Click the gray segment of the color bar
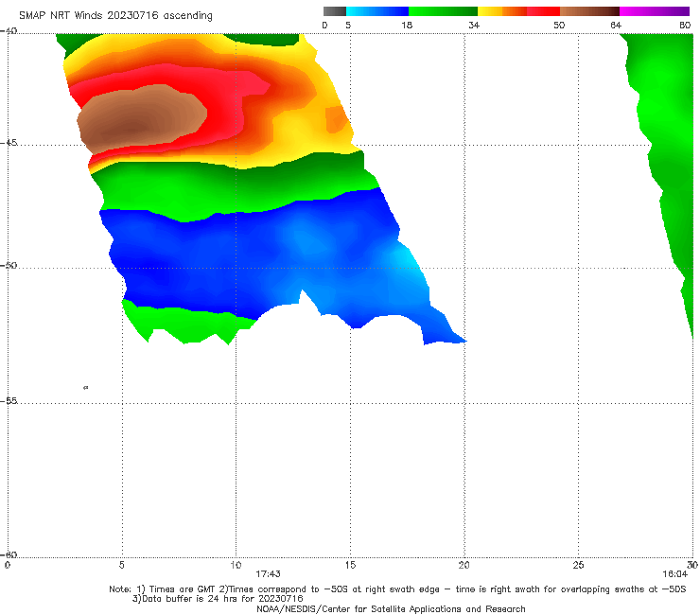The image size is (700, 615). point(334,11)
